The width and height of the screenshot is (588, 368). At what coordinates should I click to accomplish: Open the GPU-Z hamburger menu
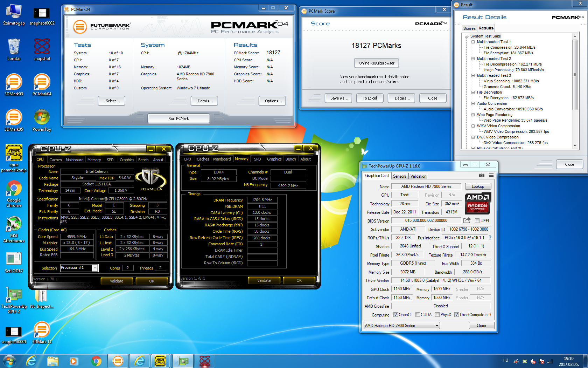click(x=491, y=175)
